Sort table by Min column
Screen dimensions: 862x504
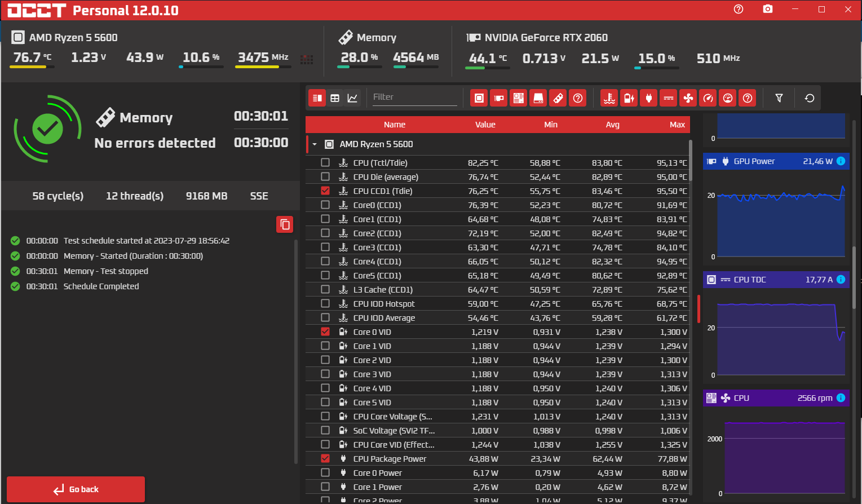[x=551, y=125]
